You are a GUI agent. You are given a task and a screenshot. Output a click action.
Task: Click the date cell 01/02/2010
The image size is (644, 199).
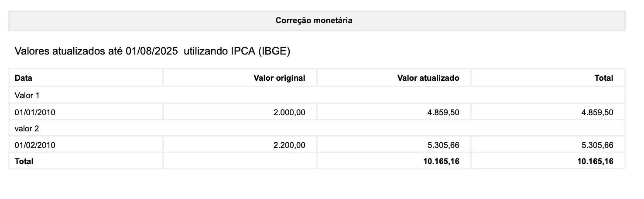pos(35,145)
